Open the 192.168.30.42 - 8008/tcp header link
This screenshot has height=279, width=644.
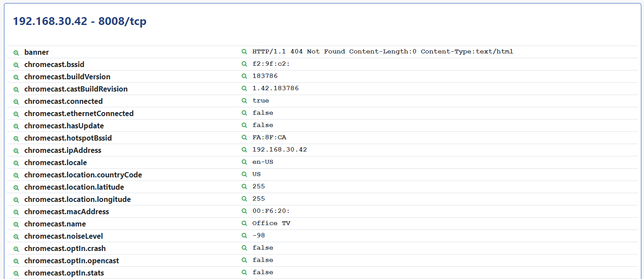point(80,21)
